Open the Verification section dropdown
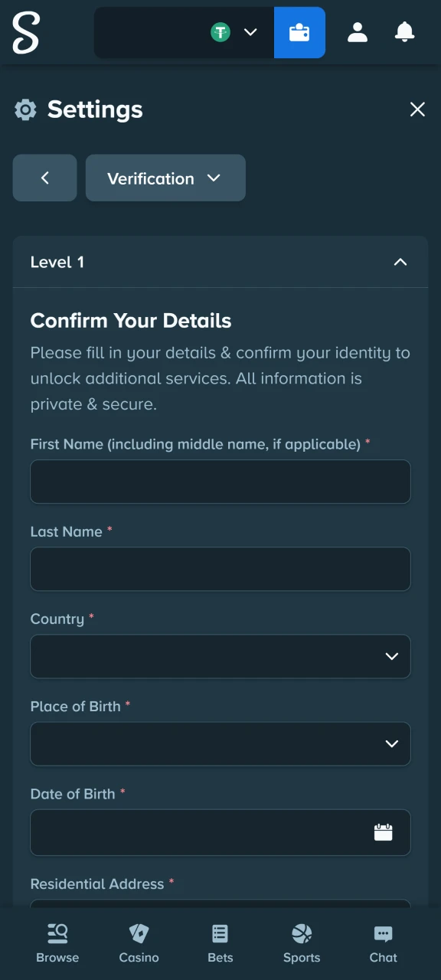This screenshot has width=441, height=980. click(165, 178)
